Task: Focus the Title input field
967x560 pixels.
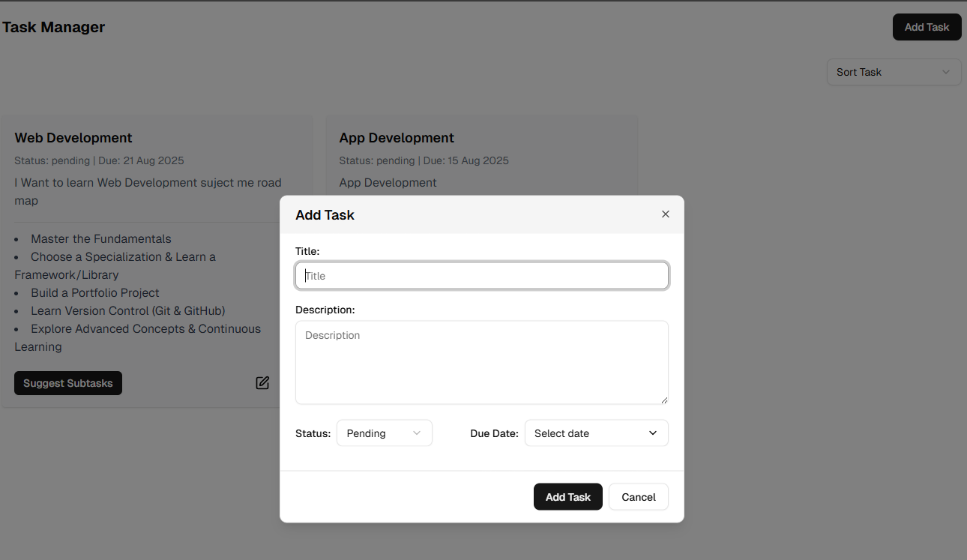Action: click(x=481, y=276)
